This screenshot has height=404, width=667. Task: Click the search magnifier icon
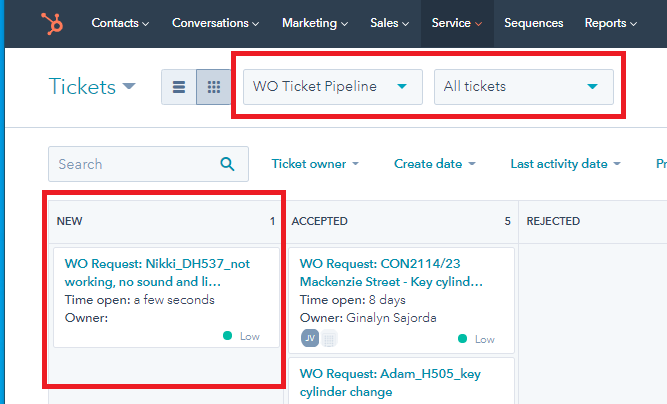tap(228, 164)
